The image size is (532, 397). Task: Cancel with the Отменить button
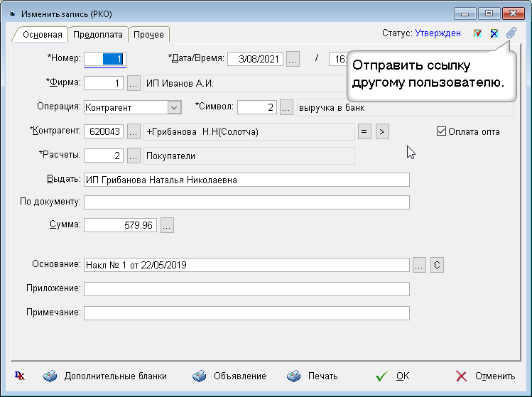(x=485, y=376)
